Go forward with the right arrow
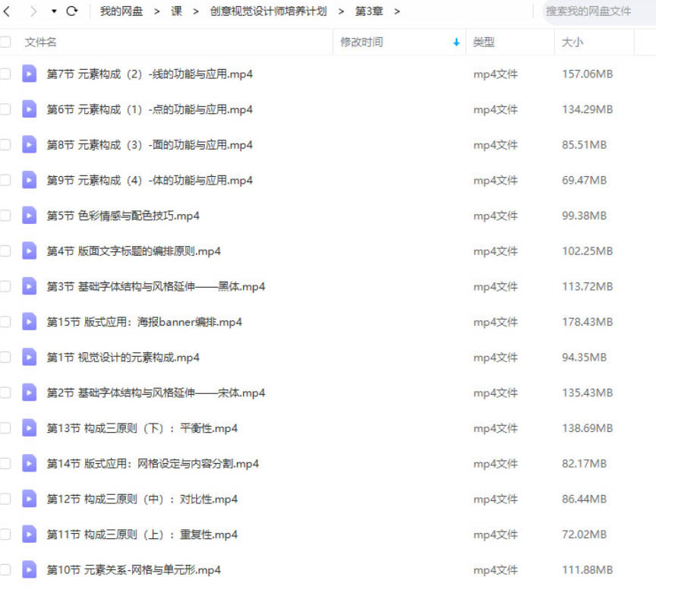This screenshot has height=599, width=700. coord(33,11)
